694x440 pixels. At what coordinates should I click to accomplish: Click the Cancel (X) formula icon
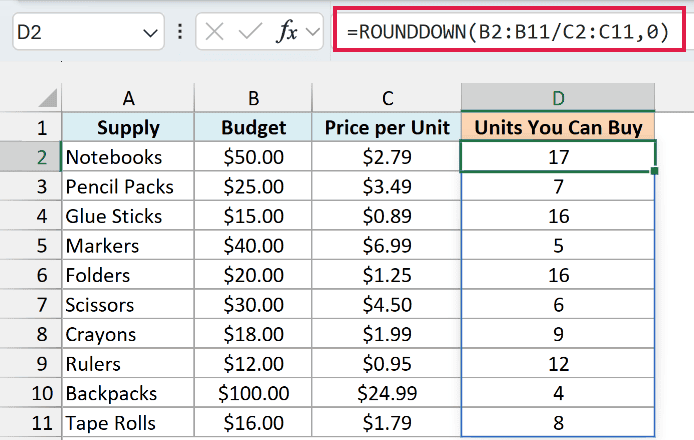point(215,32)
